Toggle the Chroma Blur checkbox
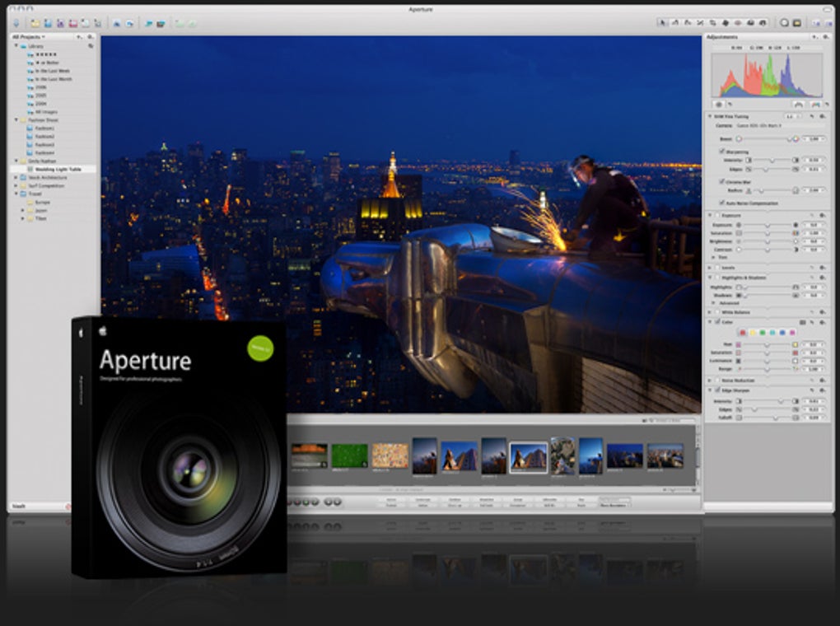This screenshot has width=840, height=626. coord(721,182)
